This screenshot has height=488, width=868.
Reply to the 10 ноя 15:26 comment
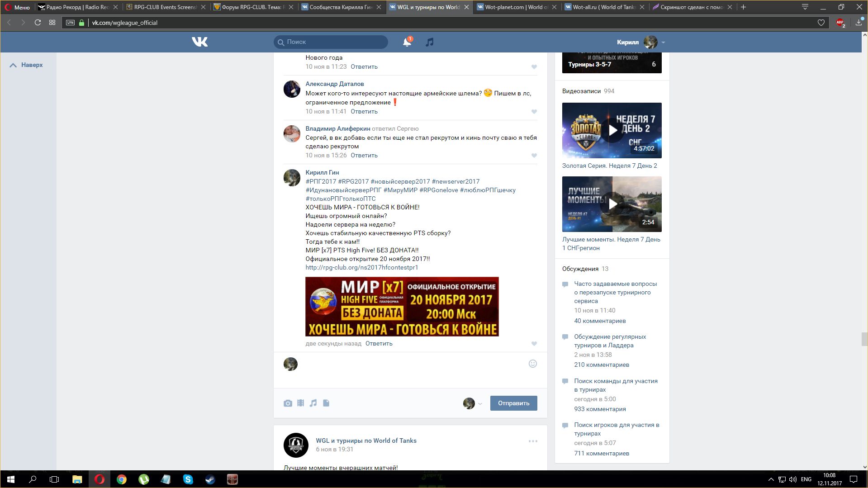coord(364,156)
